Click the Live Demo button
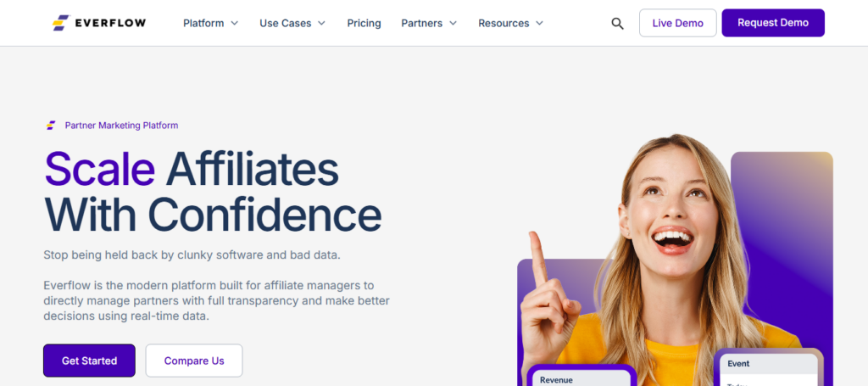Image resolution: width=868 pixels, height=386 pixels. 677,23
